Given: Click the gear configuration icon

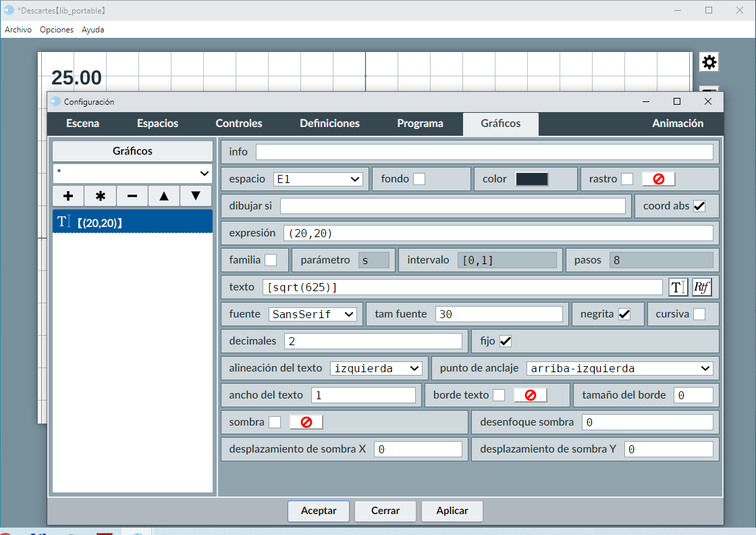Looking at the screenshot, I should (709, 62).
